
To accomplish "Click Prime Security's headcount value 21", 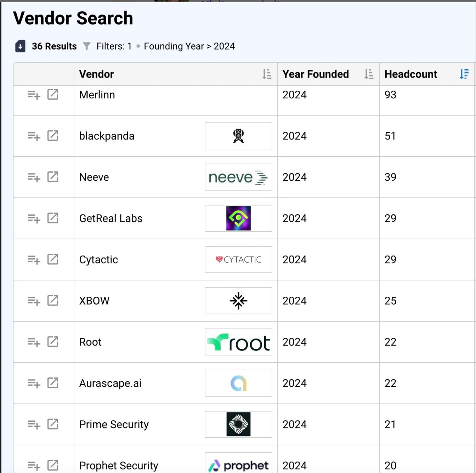I will pos(390,424).
